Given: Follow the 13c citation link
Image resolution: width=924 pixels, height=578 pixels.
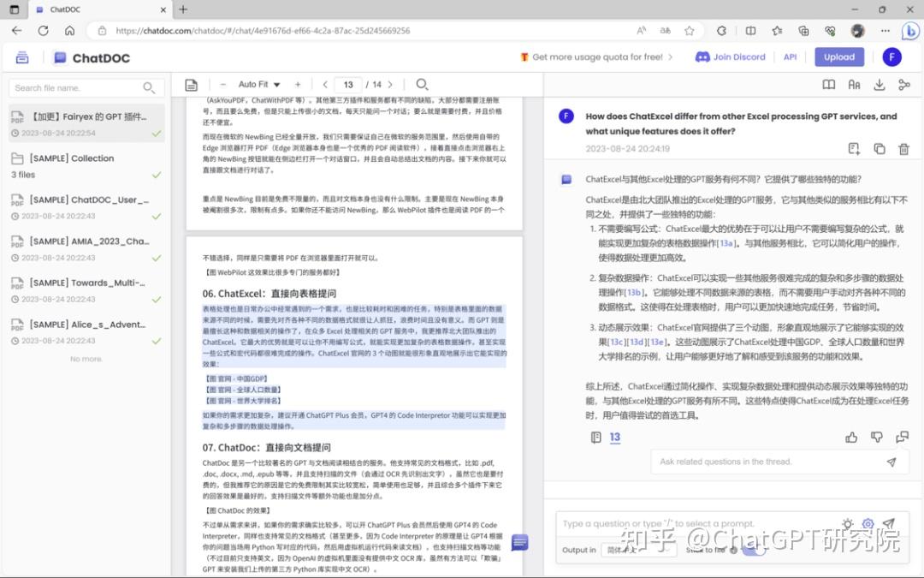Looking at the screenshot, I should pos(616,342).
